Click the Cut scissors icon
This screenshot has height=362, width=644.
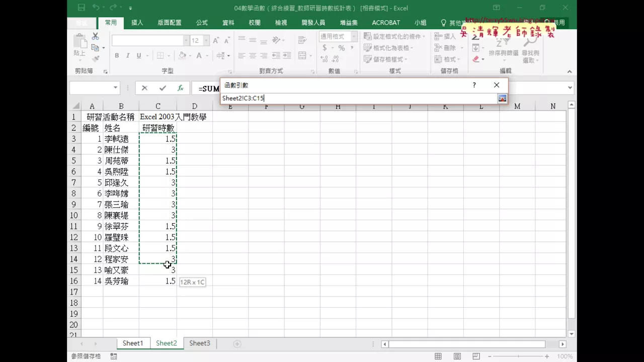[95, 37]
